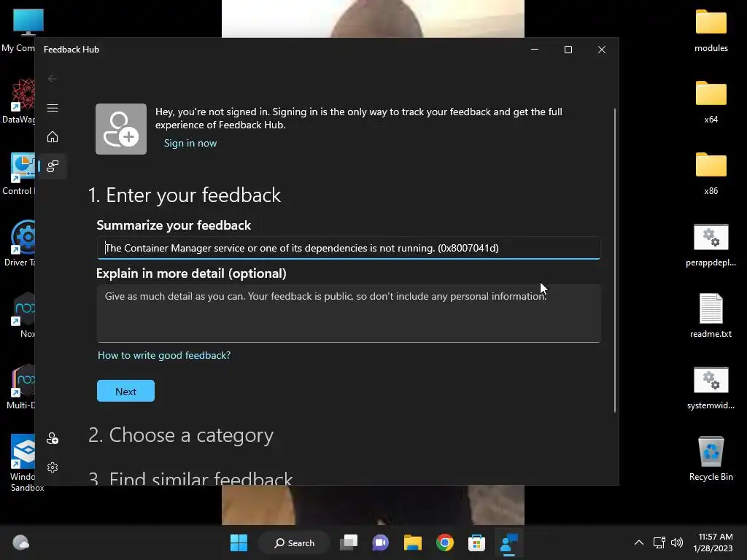Select the systemwid... file on desktop
Viewport: 747px width, 560px height.
tap(711, 388)
